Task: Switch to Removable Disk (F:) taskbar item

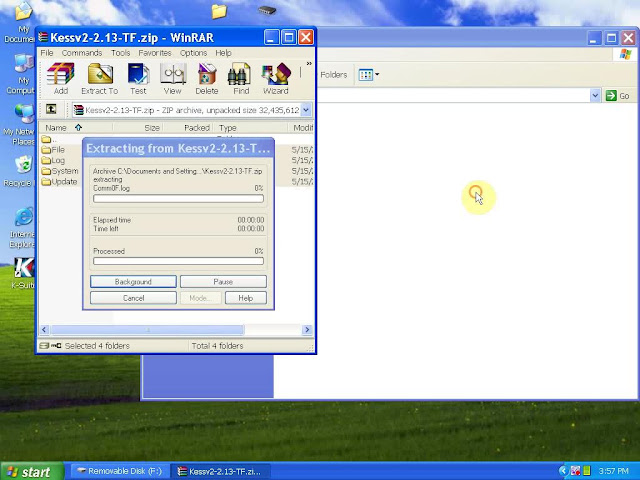Action: click(x=119, y=471)
